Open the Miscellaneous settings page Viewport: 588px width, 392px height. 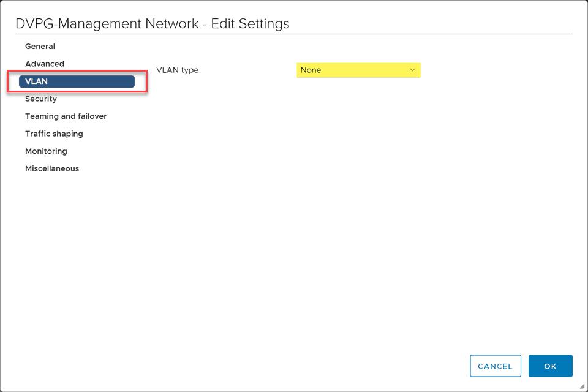click(x=52, y=168)
